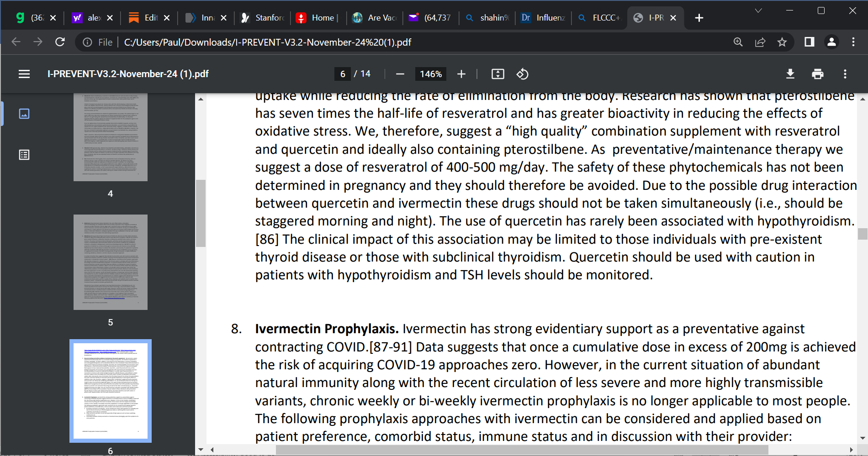Print the PDF document
The image size is (868, 456).
(x=818, y=74)
